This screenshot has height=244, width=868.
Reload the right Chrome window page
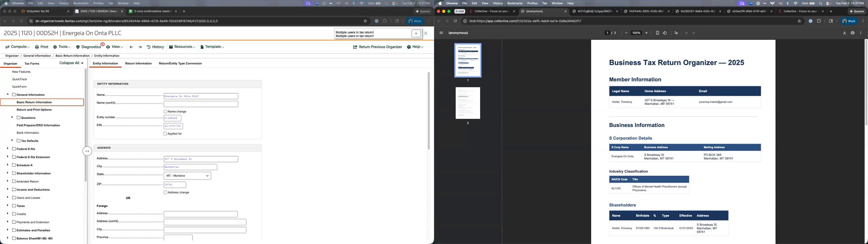tap(455, 21)
